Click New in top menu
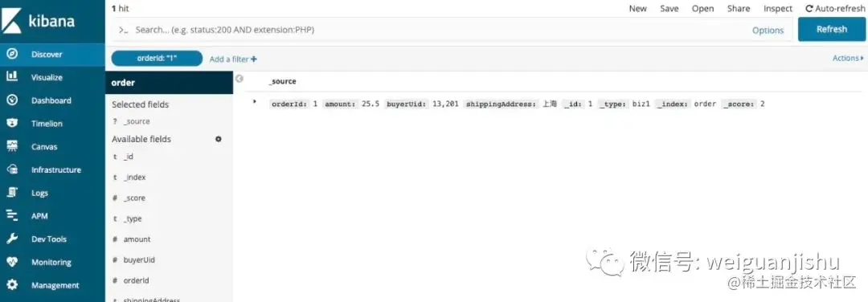The width and height of the screenshot is (868, 302). (637, 9)
